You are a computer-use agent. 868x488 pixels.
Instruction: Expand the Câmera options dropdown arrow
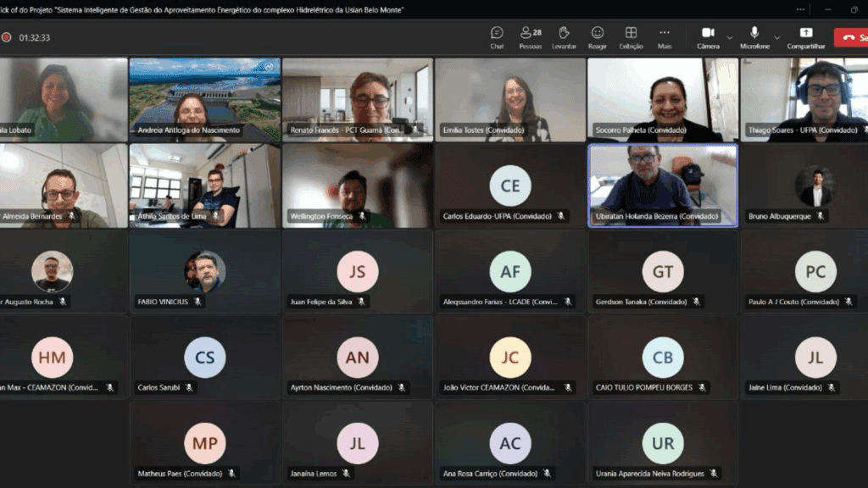[729, 37]
